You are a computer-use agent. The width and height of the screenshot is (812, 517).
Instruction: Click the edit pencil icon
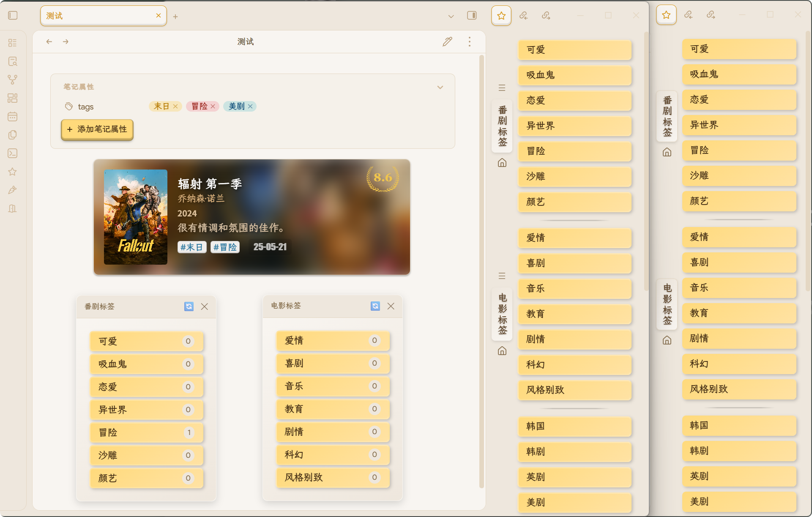click(x=447, y=41)
